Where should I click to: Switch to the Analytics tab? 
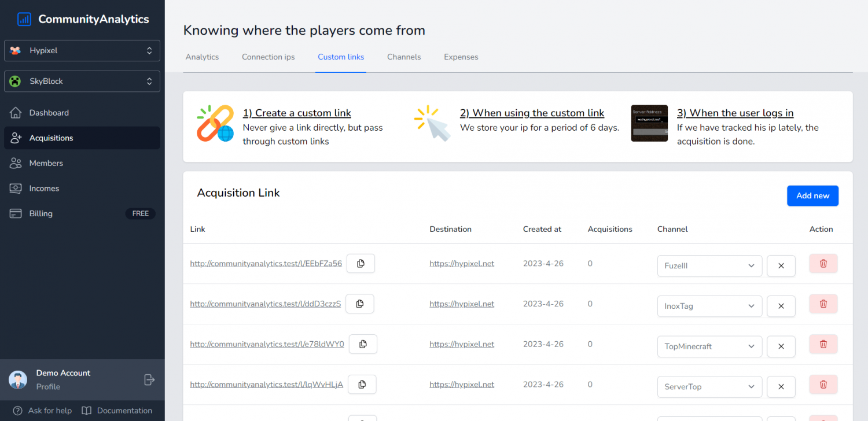pos(202,57)
